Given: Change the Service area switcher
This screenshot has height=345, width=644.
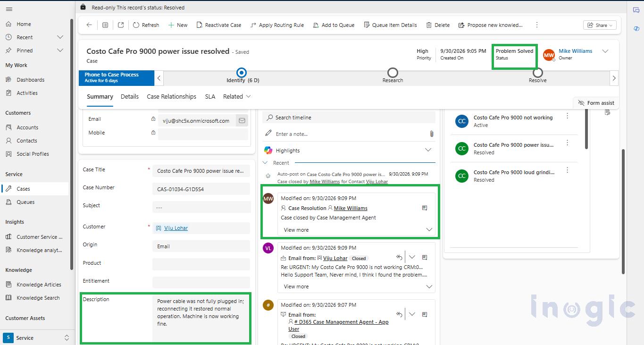Looking at the screenshot, I should click(36, 338).
